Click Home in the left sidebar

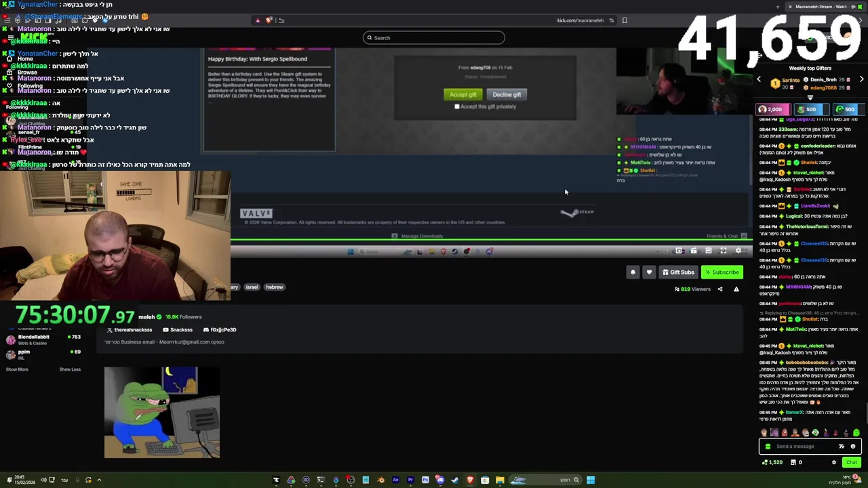[25, 59]
